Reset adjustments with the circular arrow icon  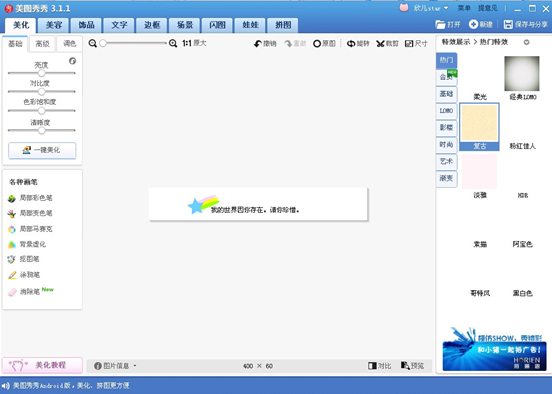(x=73, y=61)
